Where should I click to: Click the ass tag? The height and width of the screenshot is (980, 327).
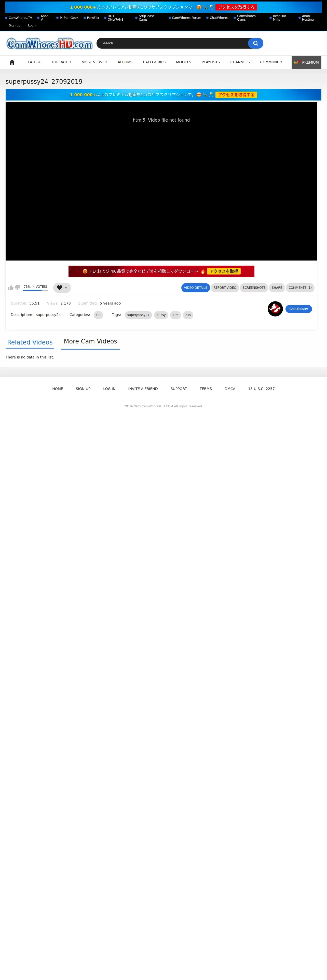[188, 315]
